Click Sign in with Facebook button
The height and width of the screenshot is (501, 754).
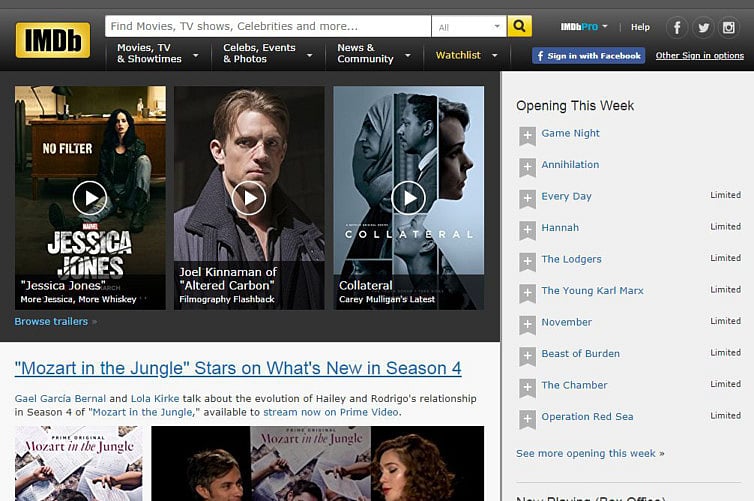(x=588, y=56)
